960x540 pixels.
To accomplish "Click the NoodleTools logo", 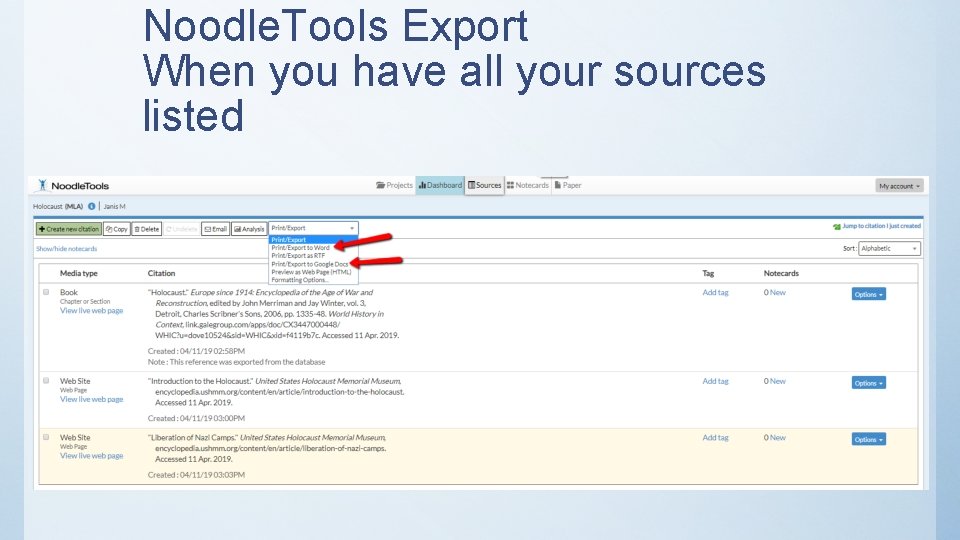I will point(73,186).
